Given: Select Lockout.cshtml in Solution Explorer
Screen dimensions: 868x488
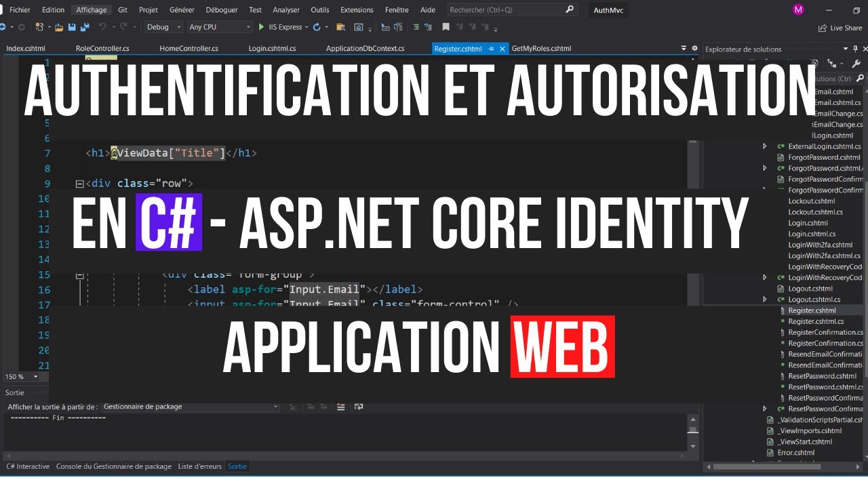Looking at the screenshot, I should coord(811,201).
